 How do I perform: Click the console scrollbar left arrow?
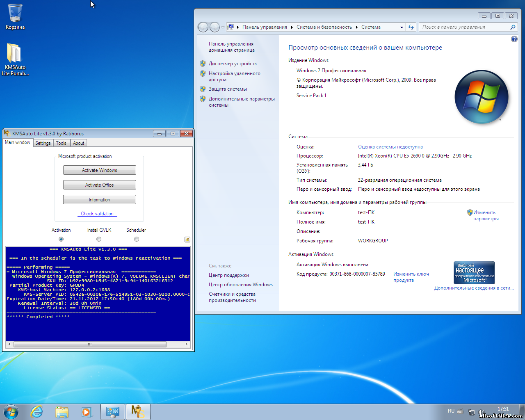point(9,345)
